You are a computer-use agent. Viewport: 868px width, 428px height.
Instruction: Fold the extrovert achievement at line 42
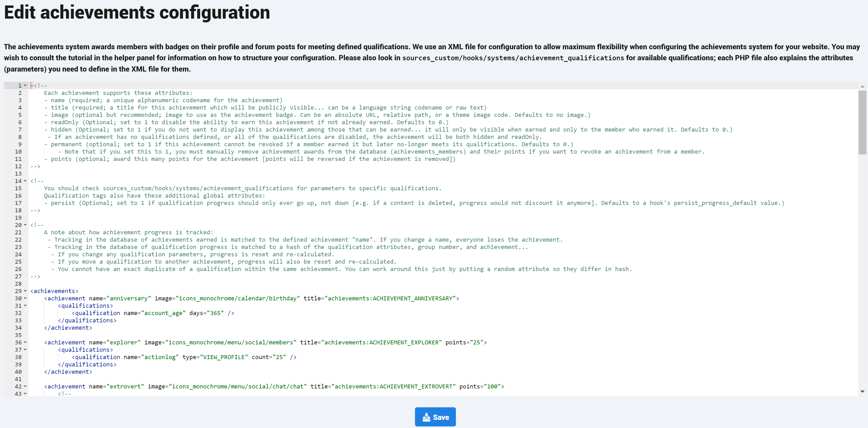tap(25, 387)
